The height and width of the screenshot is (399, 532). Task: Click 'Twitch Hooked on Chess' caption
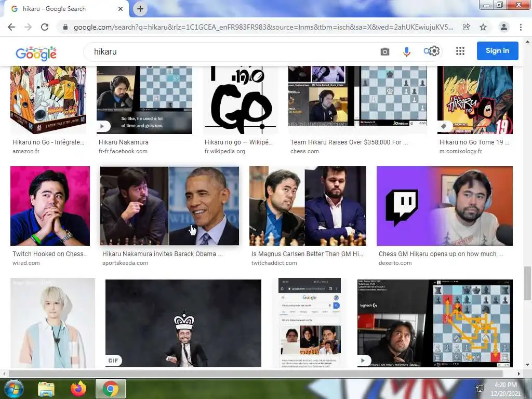[50, 254]
